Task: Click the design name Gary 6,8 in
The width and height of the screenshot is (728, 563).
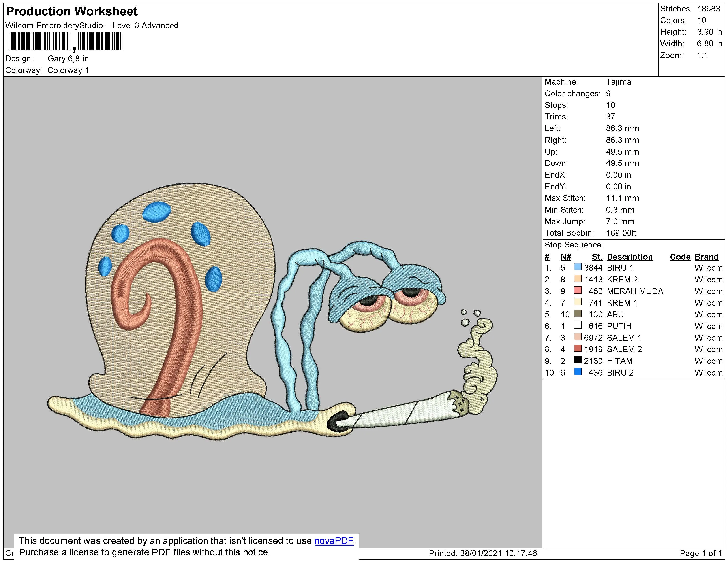Action: tap(68, 59)
